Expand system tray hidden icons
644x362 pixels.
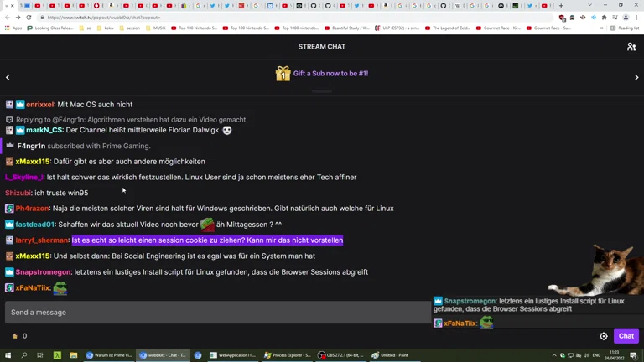554,355
